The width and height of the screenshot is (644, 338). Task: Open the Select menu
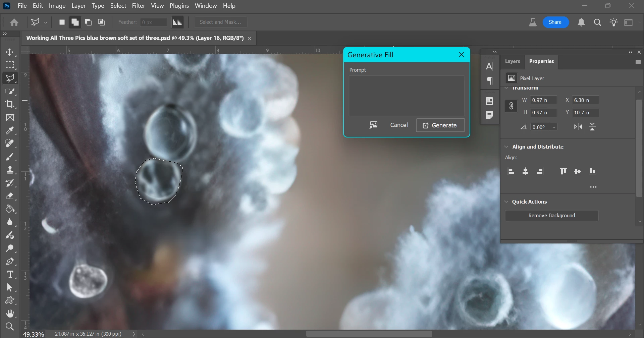[x=118, y=6]
